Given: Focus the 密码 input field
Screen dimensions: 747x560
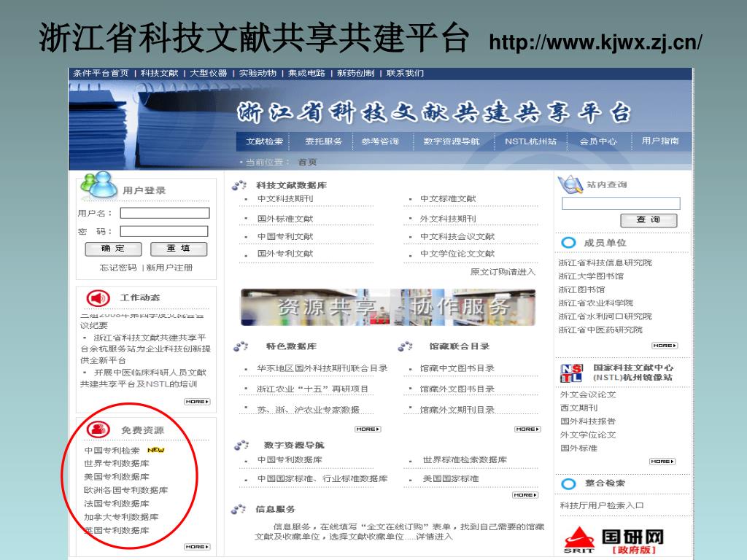Looking at the screenshot, I should [x=164, y=231].
